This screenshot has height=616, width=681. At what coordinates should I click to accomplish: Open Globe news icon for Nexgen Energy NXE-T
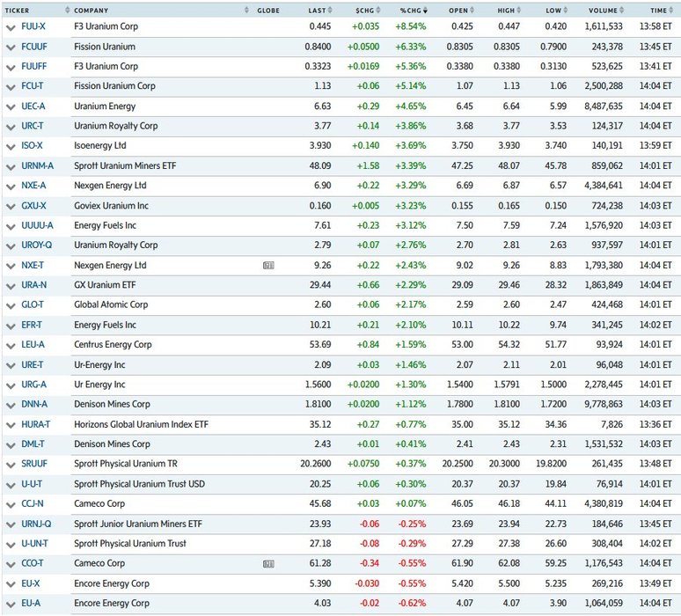coord(268,265)
